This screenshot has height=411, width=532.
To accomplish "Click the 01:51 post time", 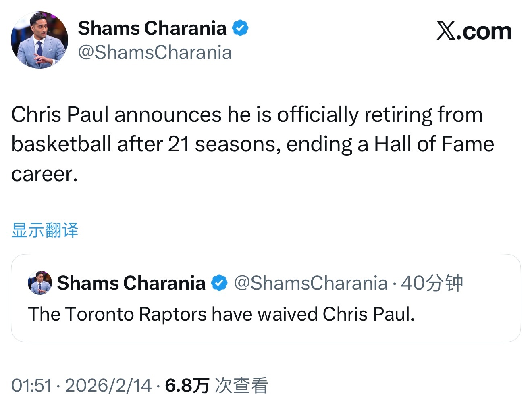I will [x=31, y=385].
